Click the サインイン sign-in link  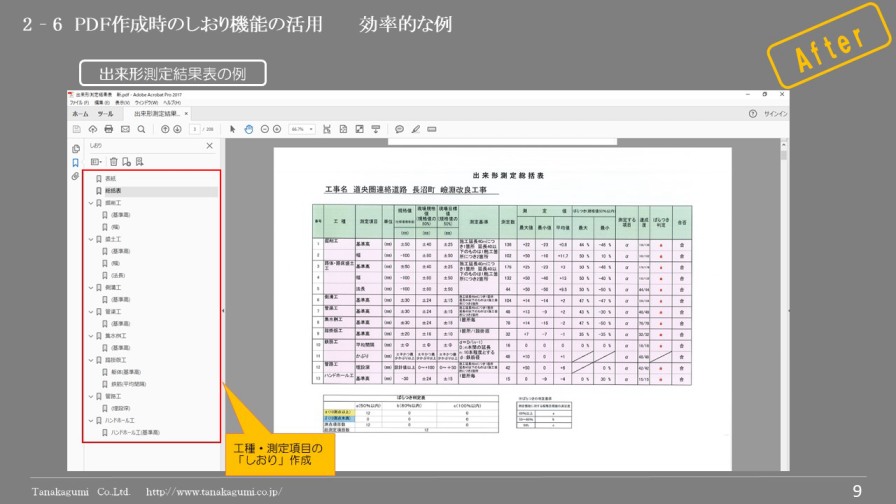(775, 114)
